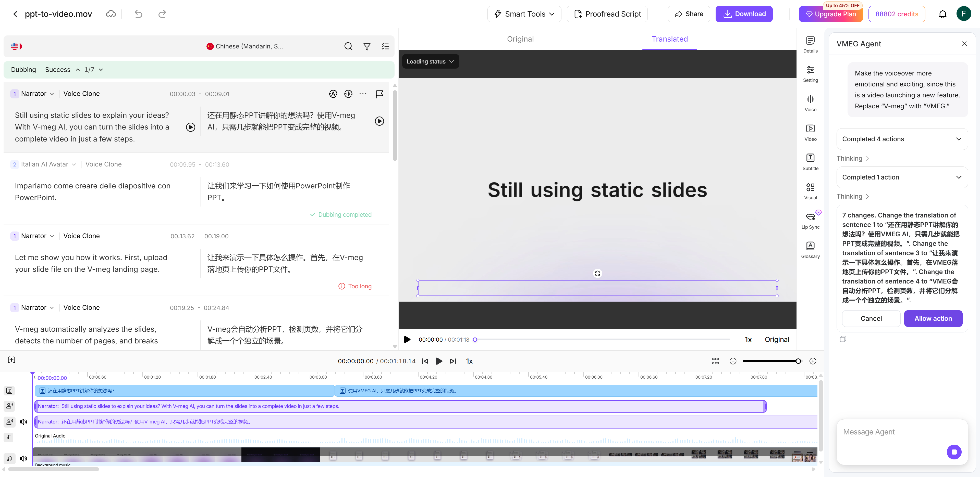Share the project
Image resolution: width=980 pixels, height=477 pixels.
[x=689, y=14]
